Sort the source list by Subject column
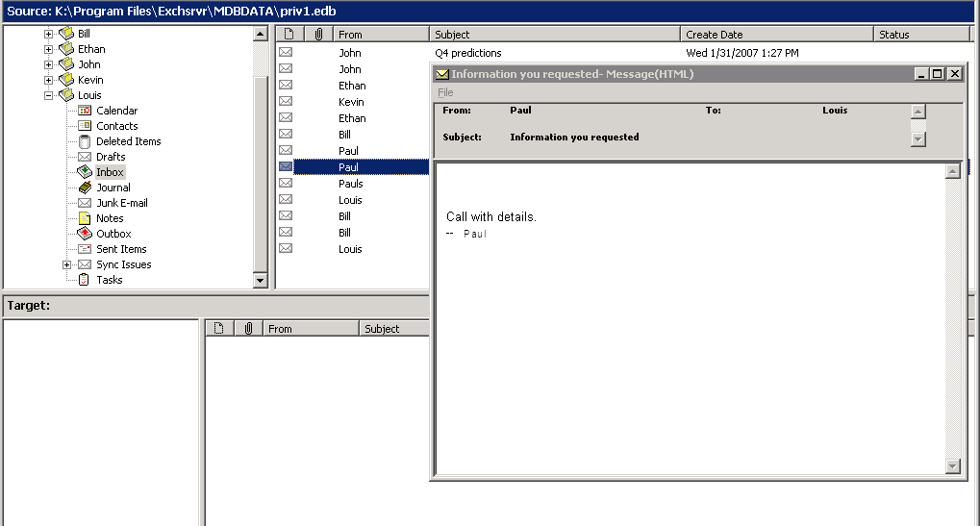Screen dimensions: 980x526 point(554,35)
